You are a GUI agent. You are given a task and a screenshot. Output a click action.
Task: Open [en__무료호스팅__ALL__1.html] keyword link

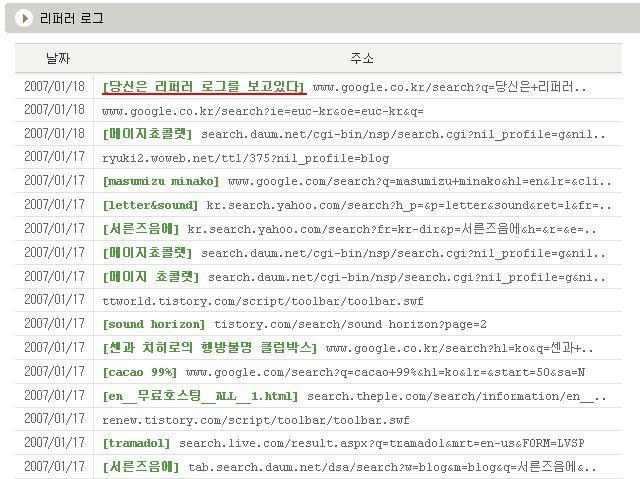(x=201, y=396)
